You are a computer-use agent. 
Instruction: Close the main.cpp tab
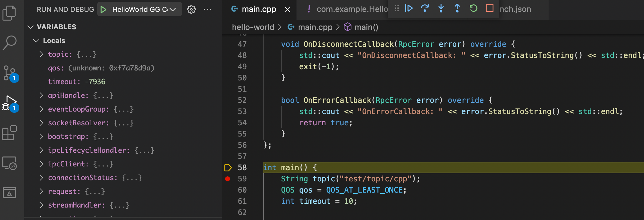[287, 10]
